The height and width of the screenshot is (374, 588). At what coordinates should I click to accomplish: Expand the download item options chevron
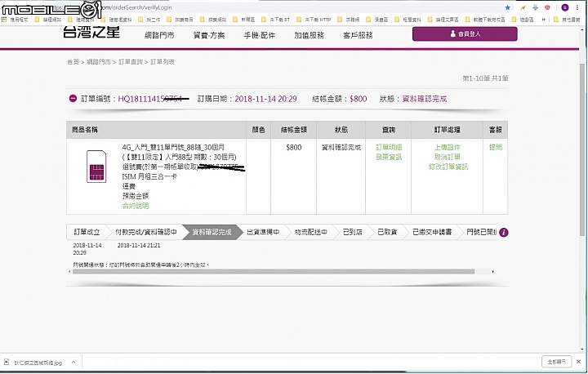[73, 363]
